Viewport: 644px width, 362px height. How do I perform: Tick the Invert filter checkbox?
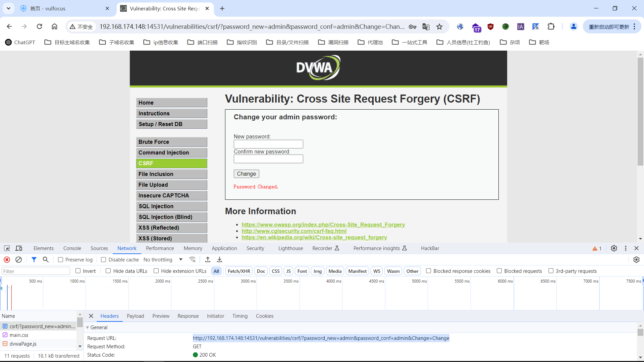click(78, 271)
